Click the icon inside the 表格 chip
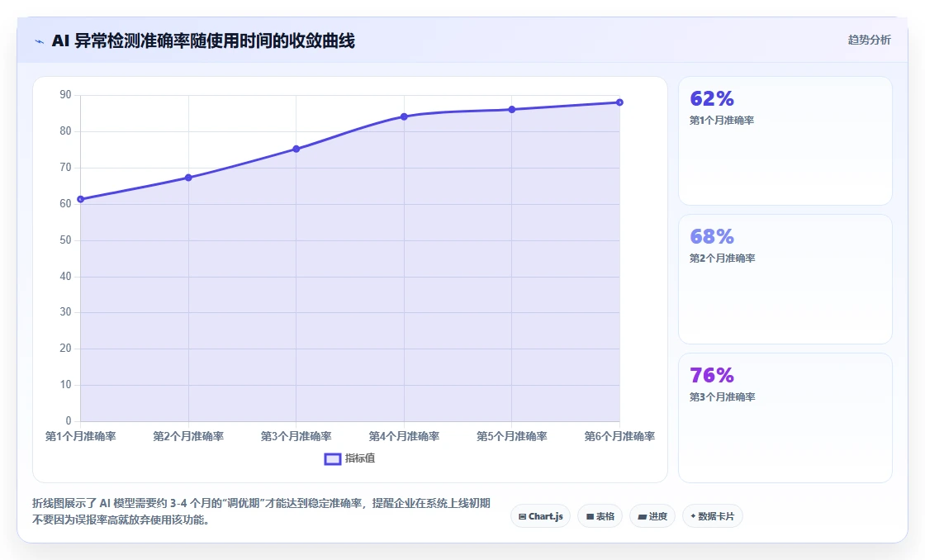This screenshot has width=925, height=560. click(590, 517)
